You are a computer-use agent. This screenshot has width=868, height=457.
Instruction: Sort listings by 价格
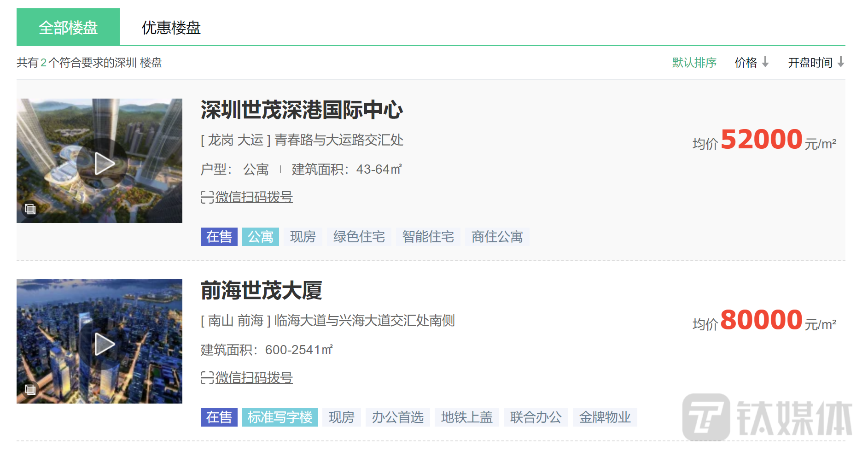[x=746, y=62]
